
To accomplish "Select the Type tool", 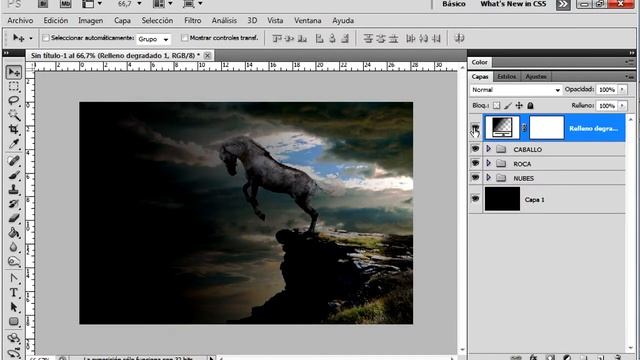I will (x=14, y=293).
